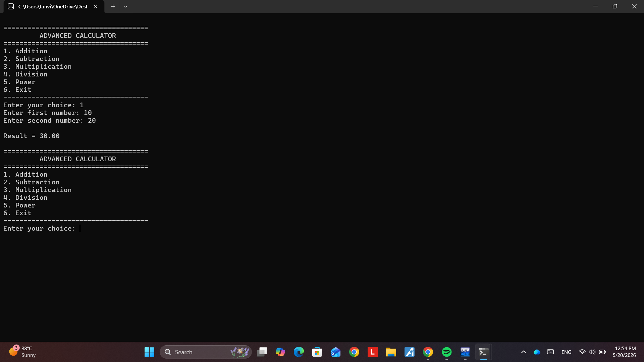Open Spotify from the taskbar
Image resolution: width=644 pixels, height=362 pixels.
click(x=447, y=352)
